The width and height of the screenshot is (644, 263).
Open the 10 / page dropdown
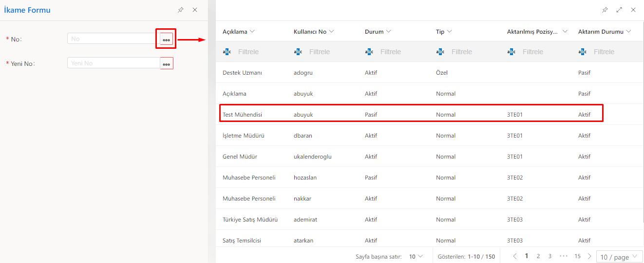(619, 257)
